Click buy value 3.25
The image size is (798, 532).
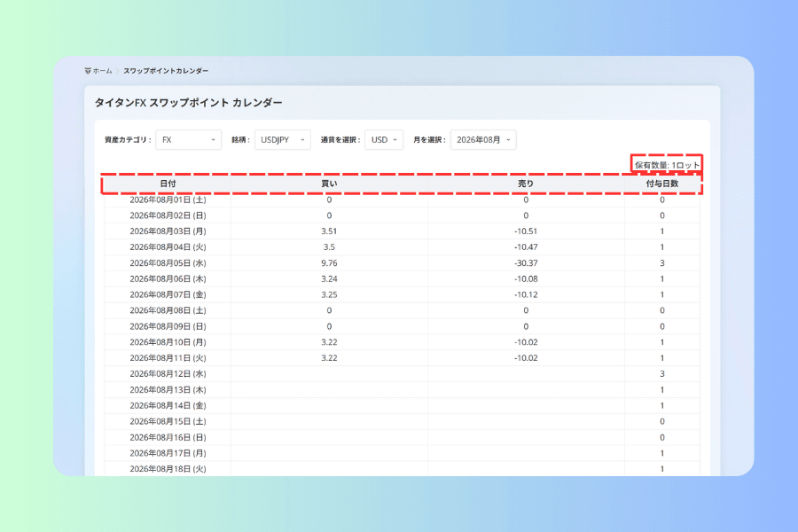[329, 294]
